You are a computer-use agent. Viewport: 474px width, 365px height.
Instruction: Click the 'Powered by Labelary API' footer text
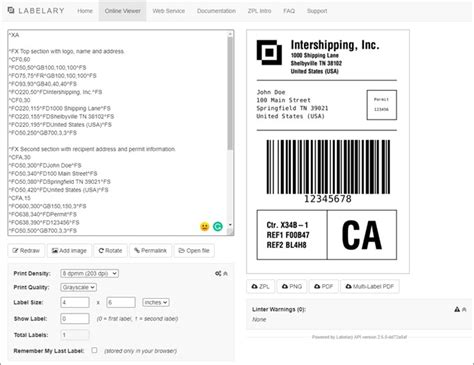click(359, 337)
